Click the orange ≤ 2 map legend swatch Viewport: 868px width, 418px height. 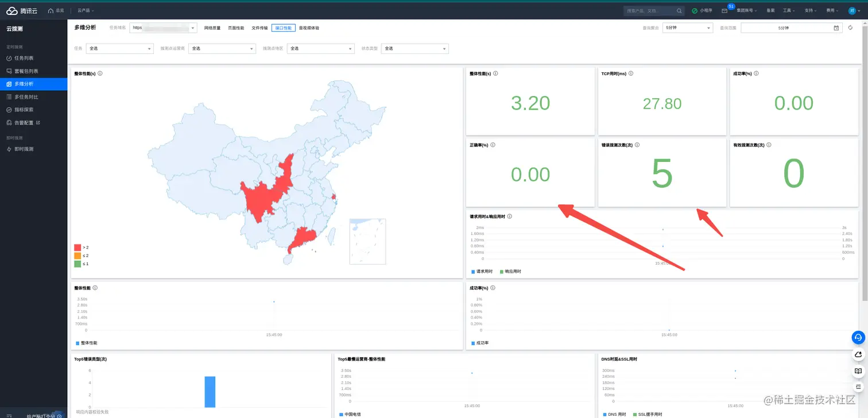pos(77,256)
